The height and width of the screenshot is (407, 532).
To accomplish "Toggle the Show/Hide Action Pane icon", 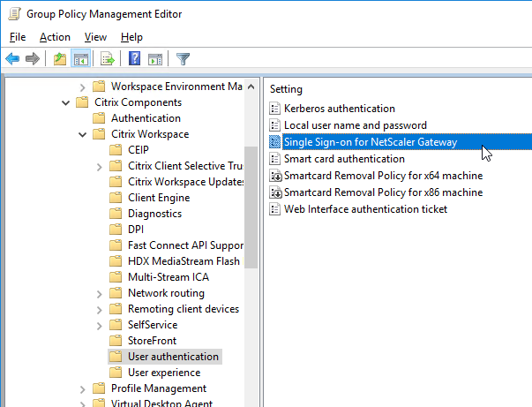I will click(x=155, y=59).
